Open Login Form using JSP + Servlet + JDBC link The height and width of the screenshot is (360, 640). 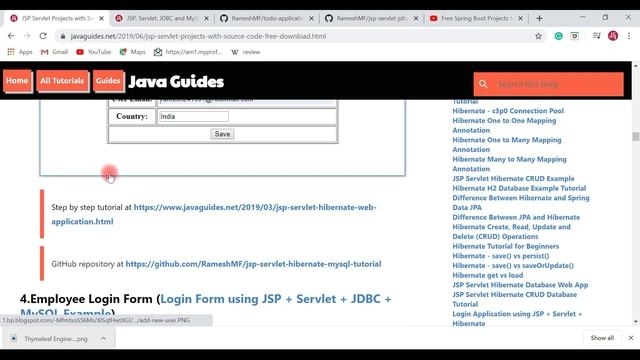pyautogui.click(x=276, y=299)
